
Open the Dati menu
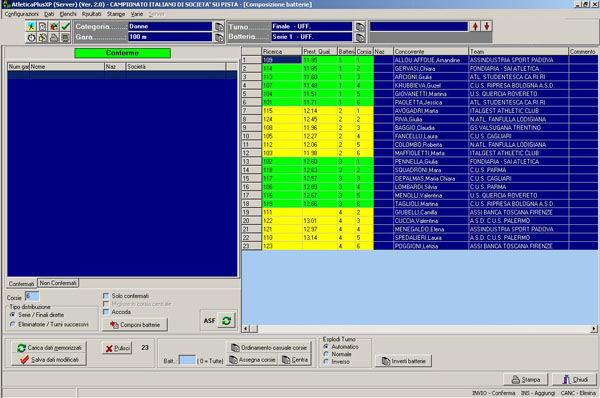[49, 14]
